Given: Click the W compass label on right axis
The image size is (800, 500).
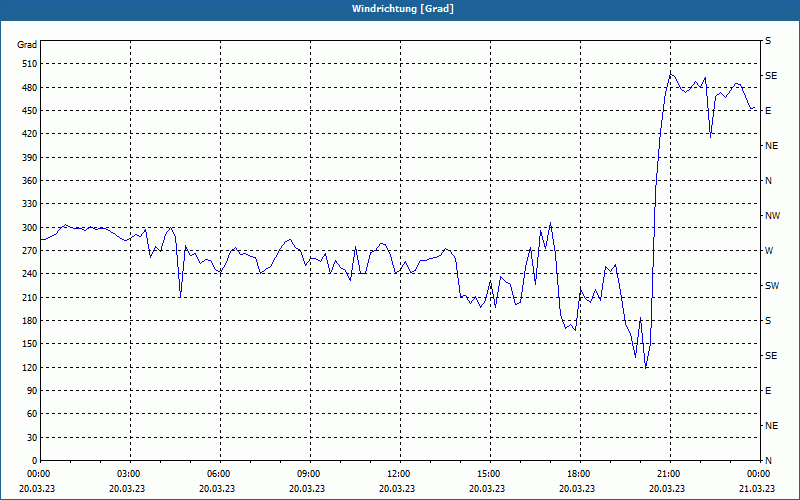Looking at the screenshot, I should (769, 251).
